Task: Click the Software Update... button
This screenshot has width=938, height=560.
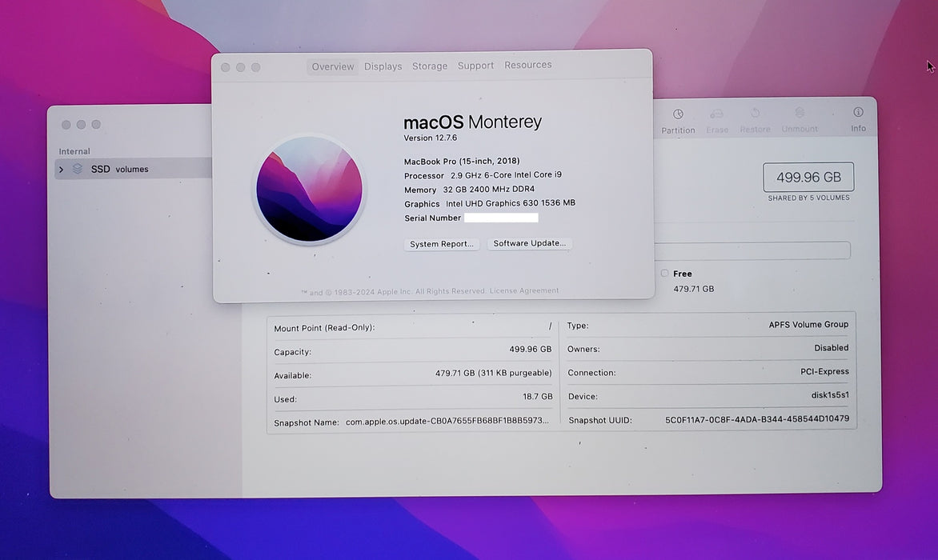Action: [x=529, y=243]
